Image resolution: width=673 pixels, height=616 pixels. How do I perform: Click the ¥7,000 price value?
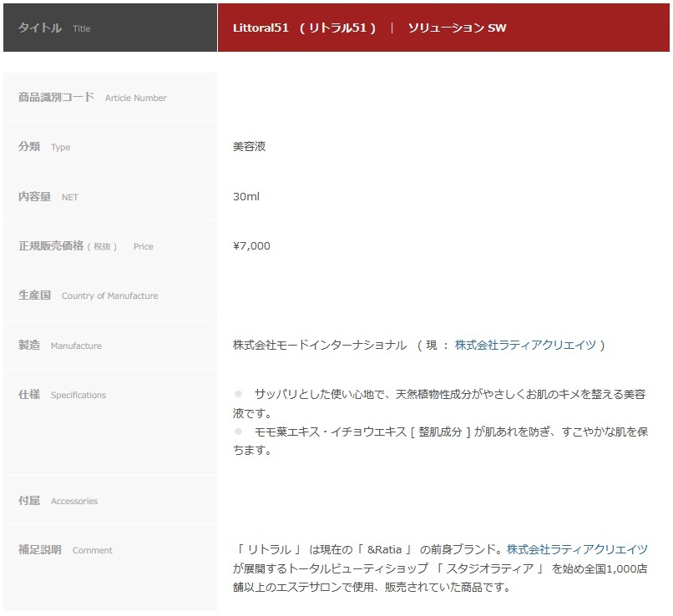coord(250,245)
